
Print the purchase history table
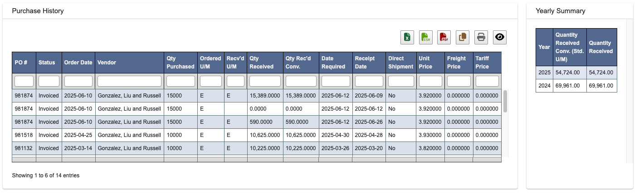[481, 37]
